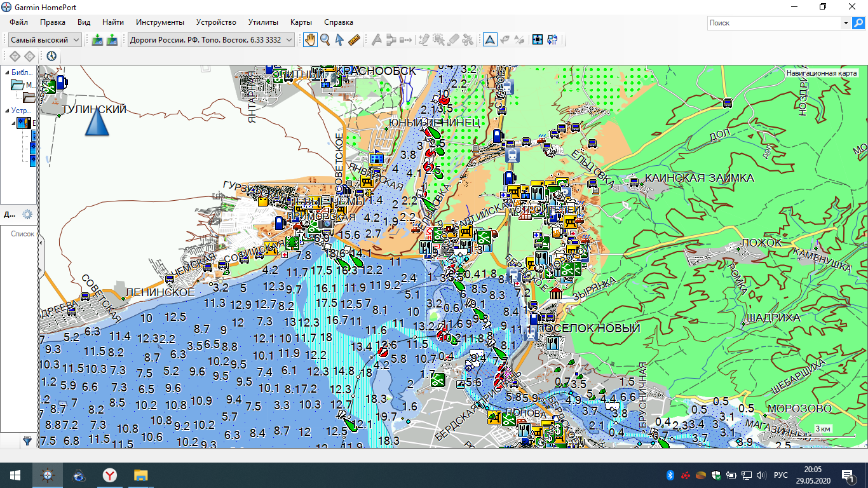The height and width of the screenshot is (488, 868).
Task: Expand the search box dropdown arrow
Action: 846,23
